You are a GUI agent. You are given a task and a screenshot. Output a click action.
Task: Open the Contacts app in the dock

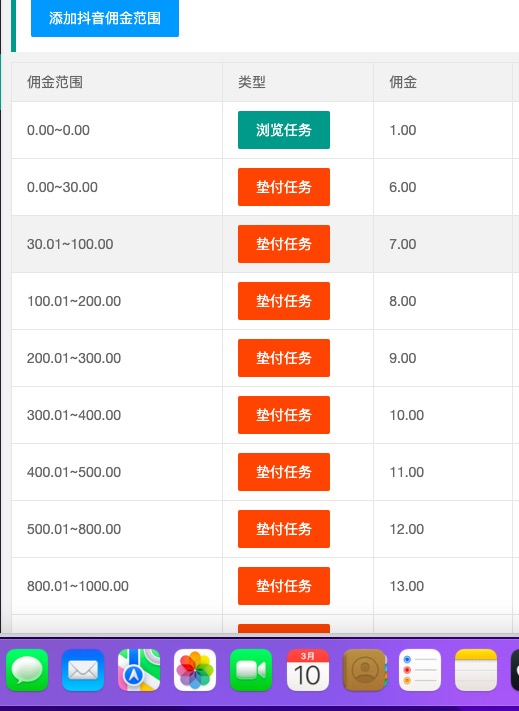364,670
